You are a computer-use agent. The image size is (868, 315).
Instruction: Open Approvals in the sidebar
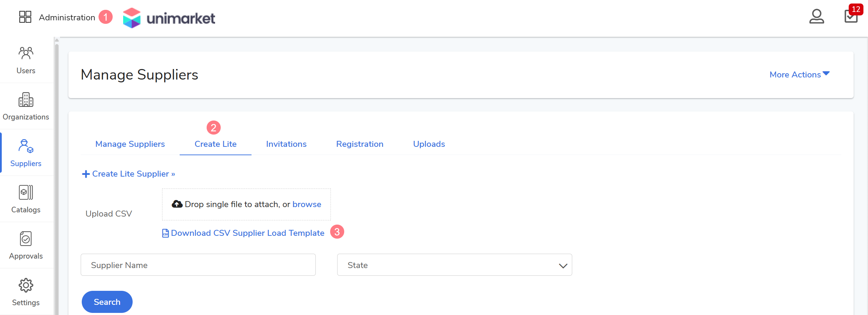coord(26,245)
